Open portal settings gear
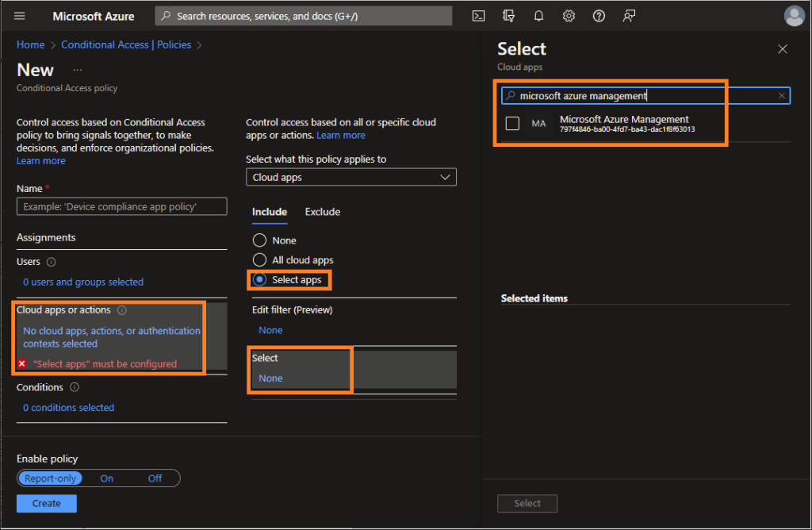 [569, 16]
